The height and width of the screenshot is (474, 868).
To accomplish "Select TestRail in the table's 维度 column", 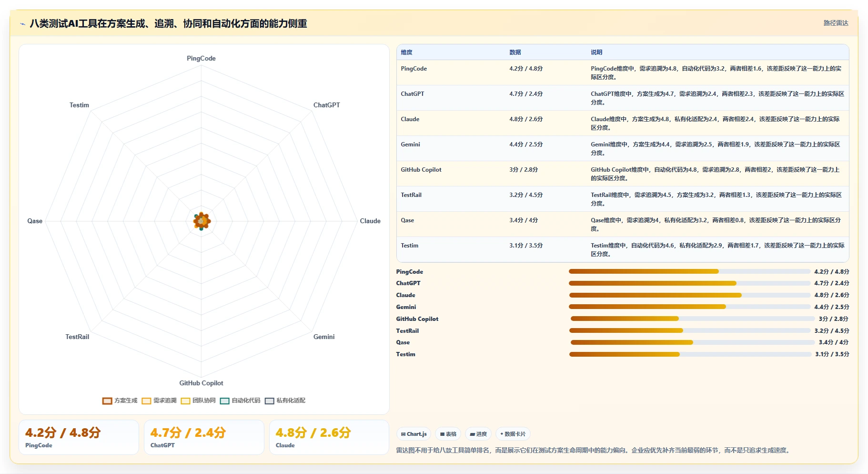I will [411, 195].
